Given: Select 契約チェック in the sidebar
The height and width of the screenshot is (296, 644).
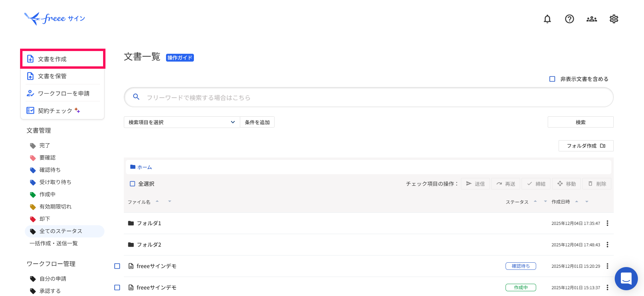Looking at the screenshot, I should click(x=63, y=111).
